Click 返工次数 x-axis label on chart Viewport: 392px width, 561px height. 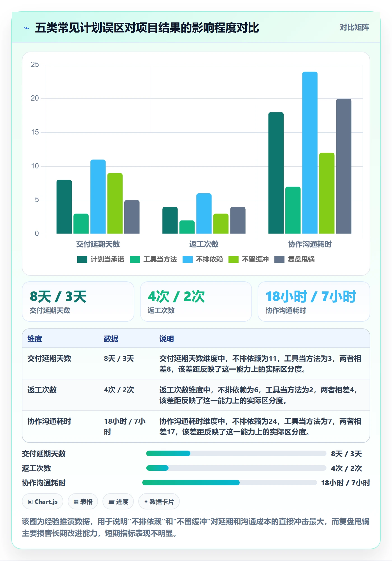204,244
